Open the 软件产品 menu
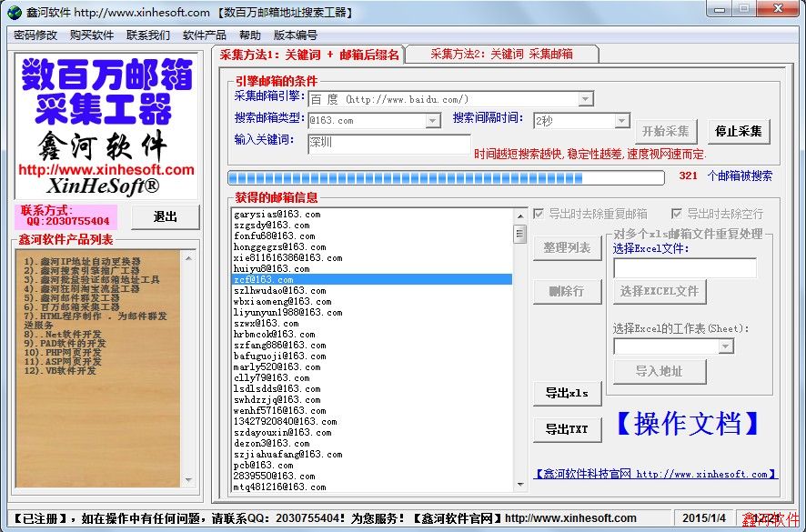The height and width of the screenshot is (532, 806). point(205,35)
